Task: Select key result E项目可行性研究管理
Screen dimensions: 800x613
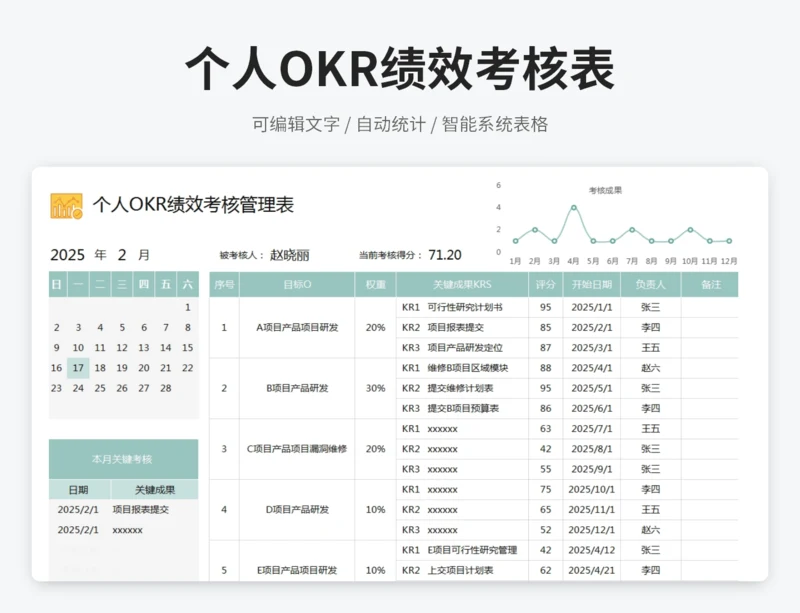Action: [472, 550]
